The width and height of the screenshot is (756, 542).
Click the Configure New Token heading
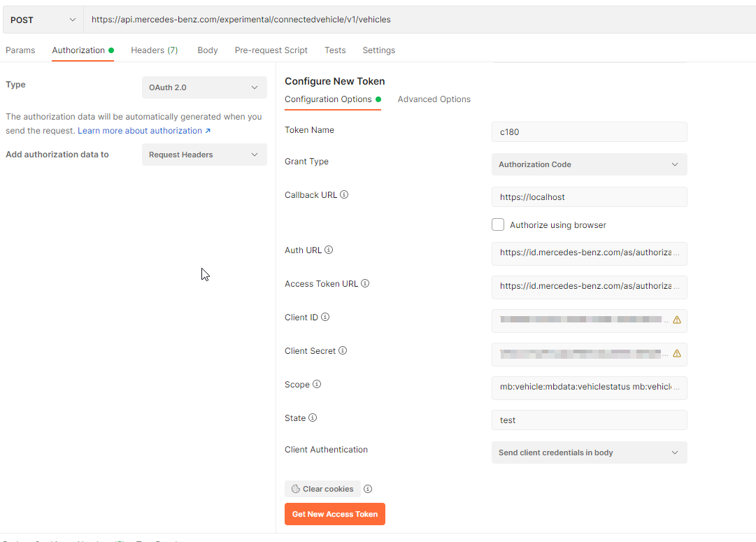point(334,81)
